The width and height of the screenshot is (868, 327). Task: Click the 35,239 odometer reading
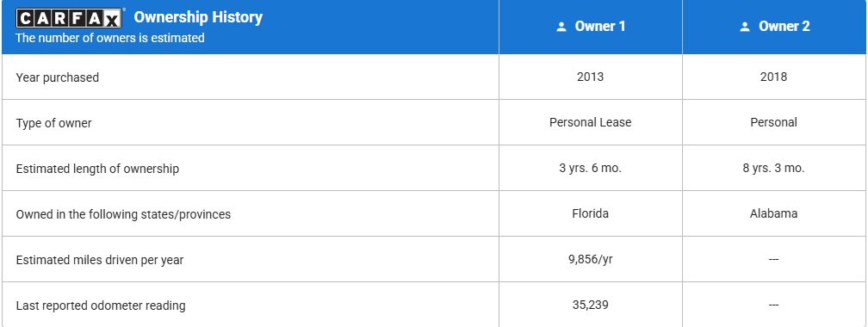pos(590,305)
